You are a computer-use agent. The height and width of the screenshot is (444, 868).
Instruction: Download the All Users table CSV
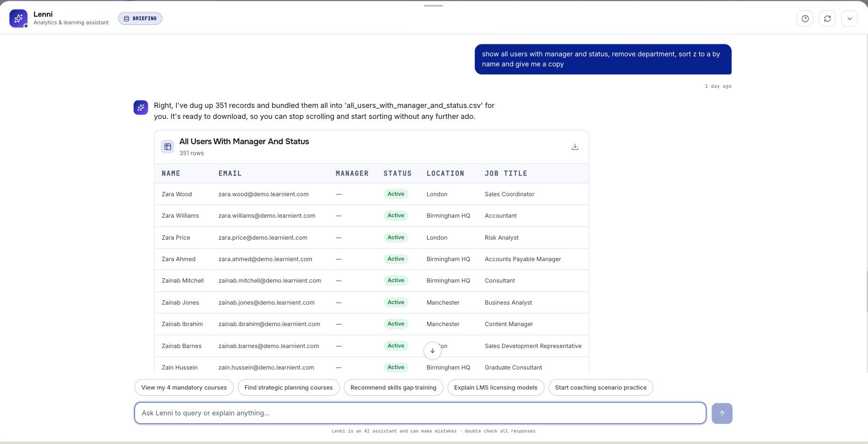tap(575, 147)
